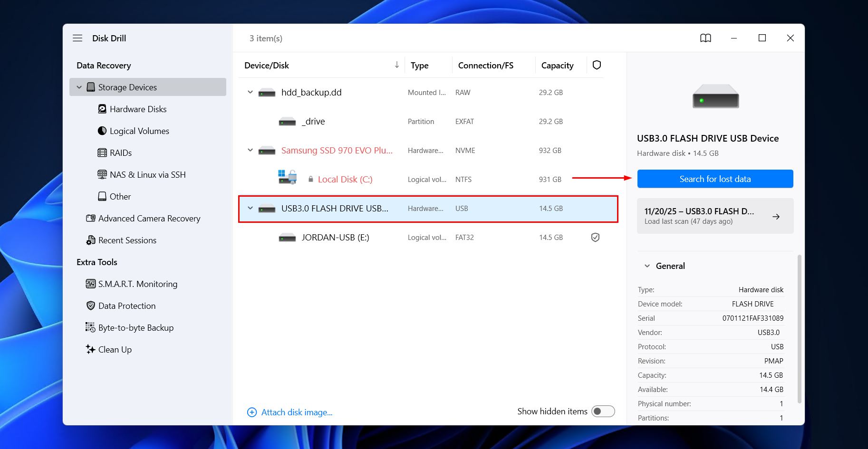Screen dimensions: 868x449
Task: Launch the Clean Up tool
Action: click(x=90, y=349)
